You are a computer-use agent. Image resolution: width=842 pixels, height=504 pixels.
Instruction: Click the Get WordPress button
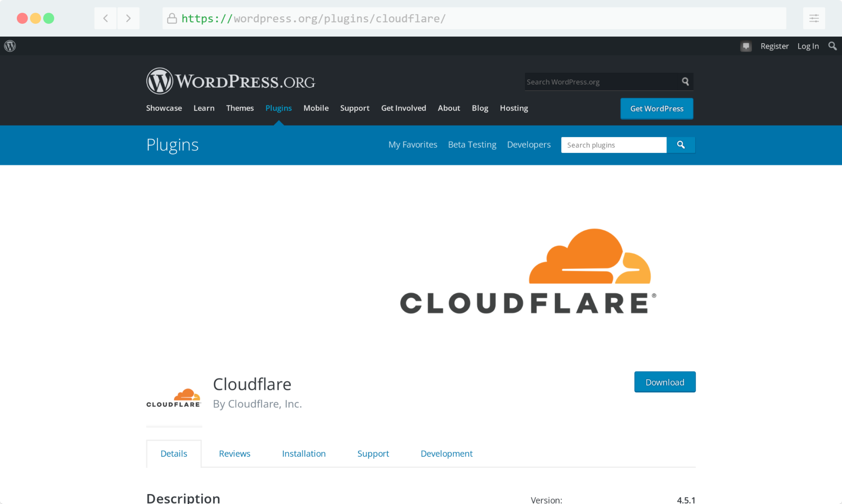(x=657, y=108)
